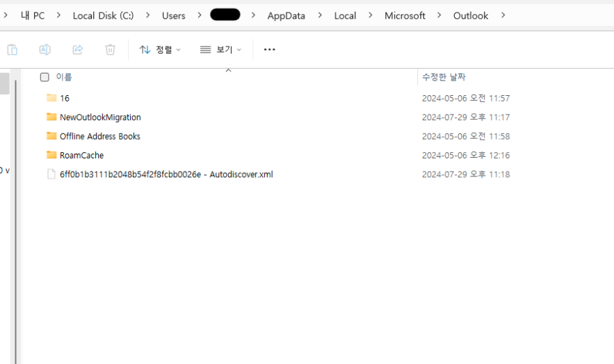
Task: Sort by the 이름 column header
Action: click(64, 77)
